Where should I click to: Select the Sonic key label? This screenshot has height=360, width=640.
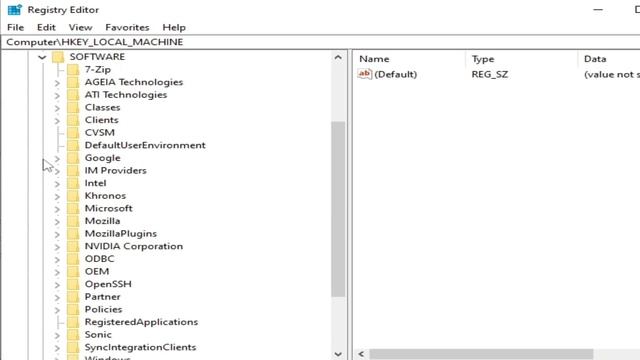coord(98,335)
